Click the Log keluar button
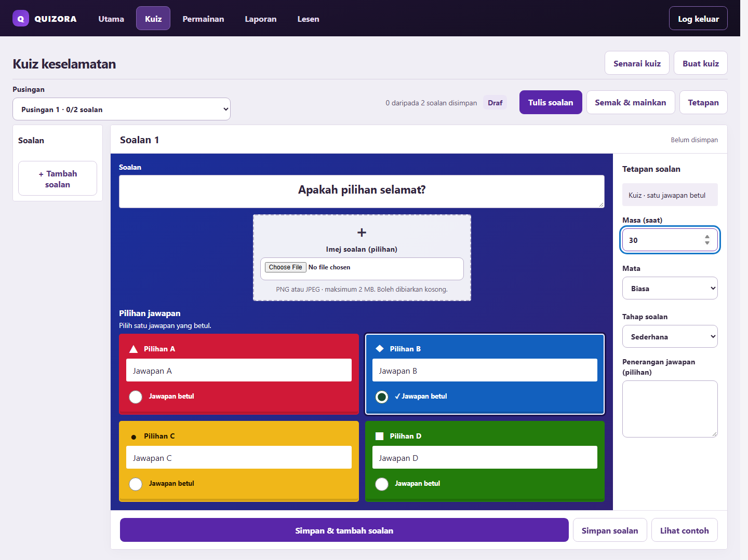 click(x=698, y=19)
